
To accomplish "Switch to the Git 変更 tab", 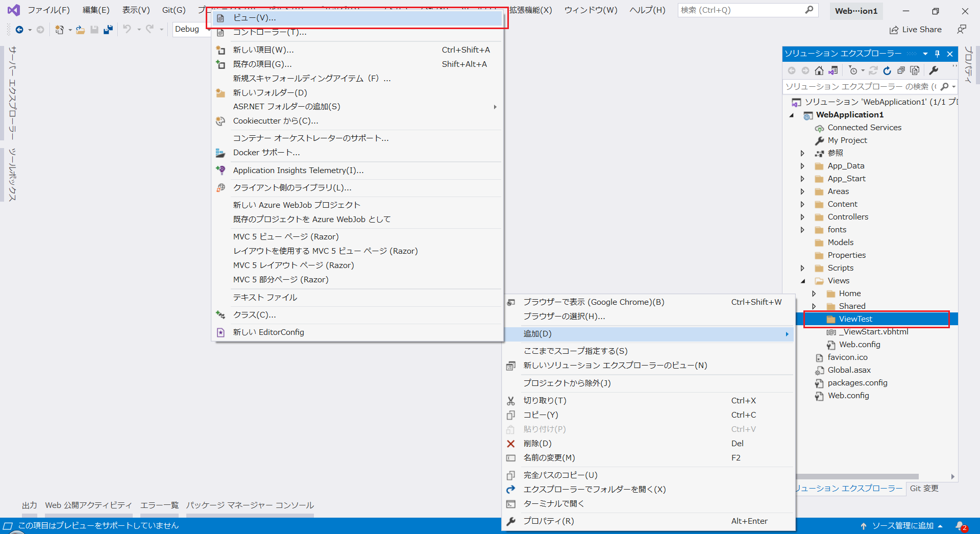I will [924, 489].
